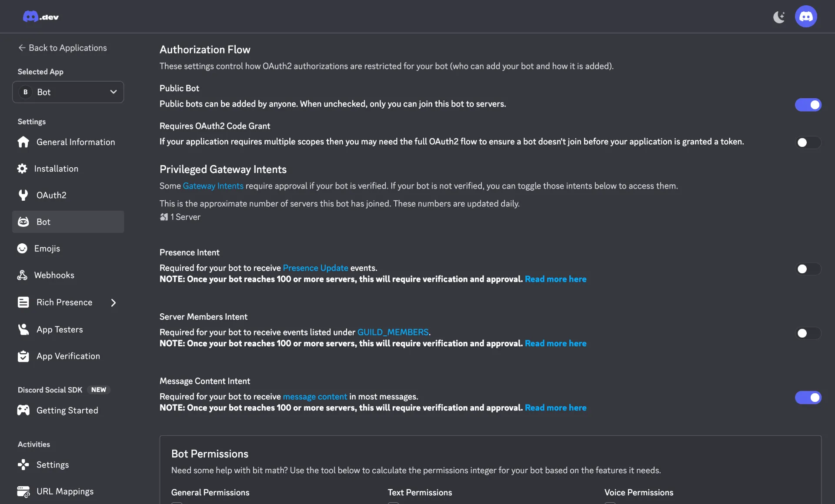Screen dimensions: 835x504
Task: Enable the Presence Intent toggle
Action: [x=807, y=269]
